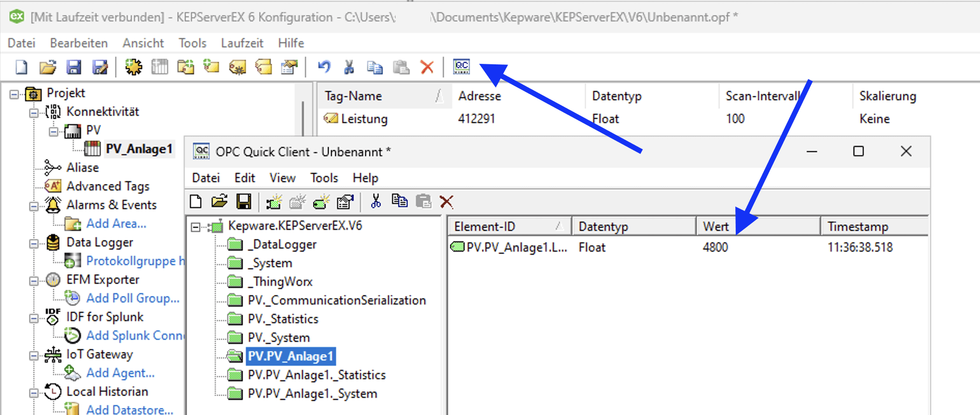Screen dimensions: 980x415
Task: Collapse the IDF for Splunk node
Action: coord(34,318)
